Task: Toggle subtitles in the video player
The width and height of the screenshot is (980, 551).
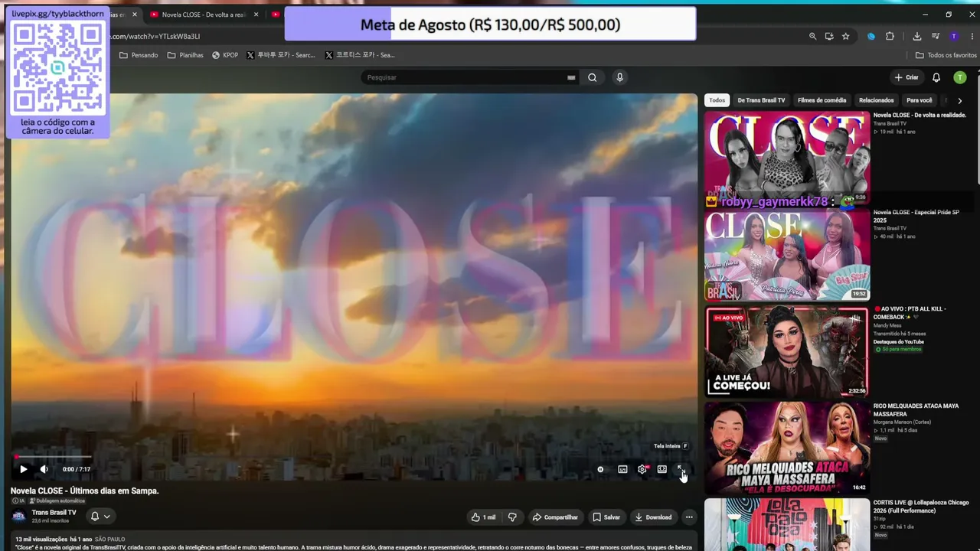Action: (x=622, y=469)
